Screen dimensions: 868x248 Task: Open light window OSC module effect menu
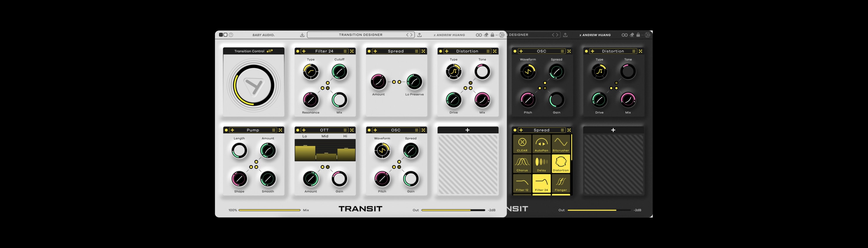tap(417, 130)
